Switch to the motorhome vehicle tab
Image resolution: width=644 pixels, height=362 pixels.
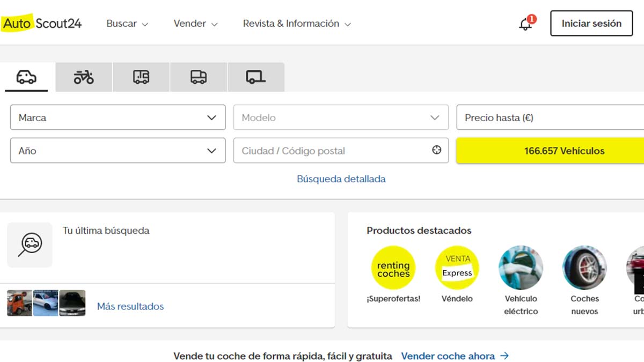point(141,77)
